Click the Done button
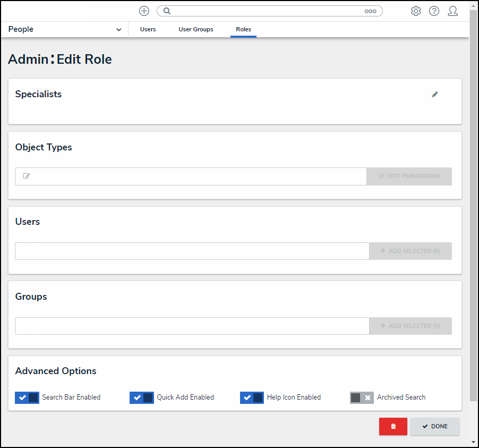This screenshot has width=479, height=448. point(434,426)
